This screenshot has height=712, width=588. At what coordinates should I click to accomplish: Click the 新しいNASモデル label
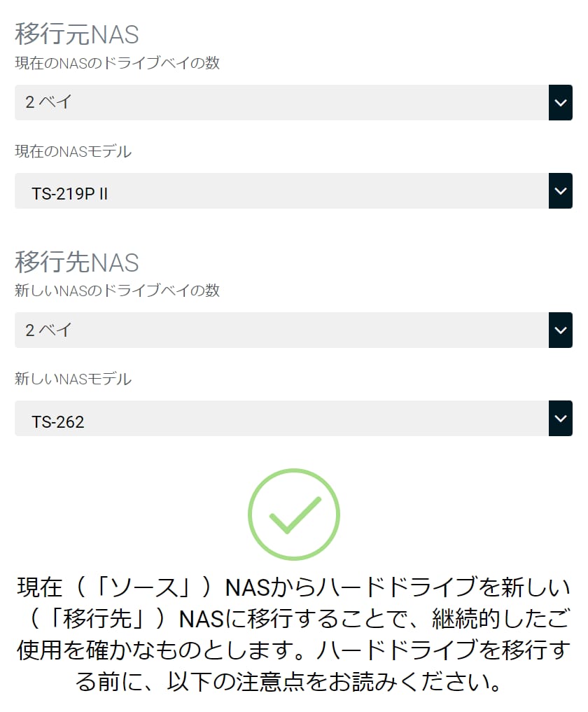pyautogui.click(x=73, y=379)
